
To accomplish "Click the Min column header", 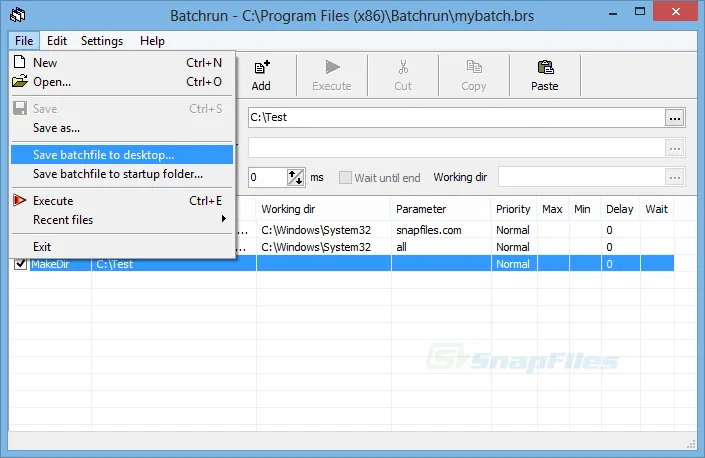I will tap(585, 209).
